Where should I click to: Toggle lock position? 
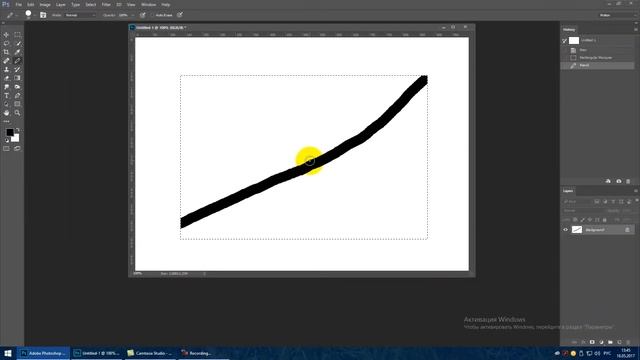tap(590, 220)
